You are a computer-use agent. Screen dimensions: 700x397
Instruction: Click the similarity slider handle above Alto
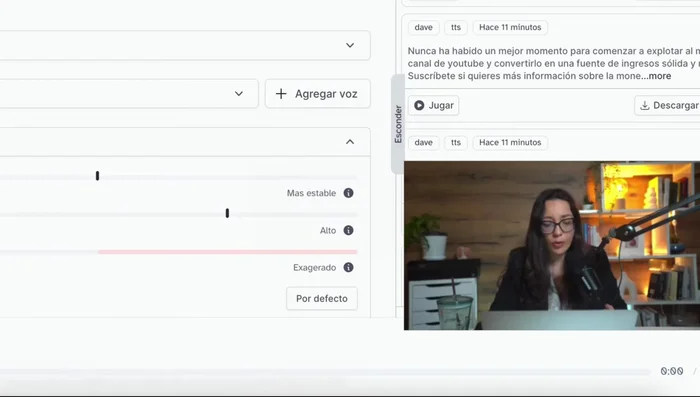click(227, 213)
